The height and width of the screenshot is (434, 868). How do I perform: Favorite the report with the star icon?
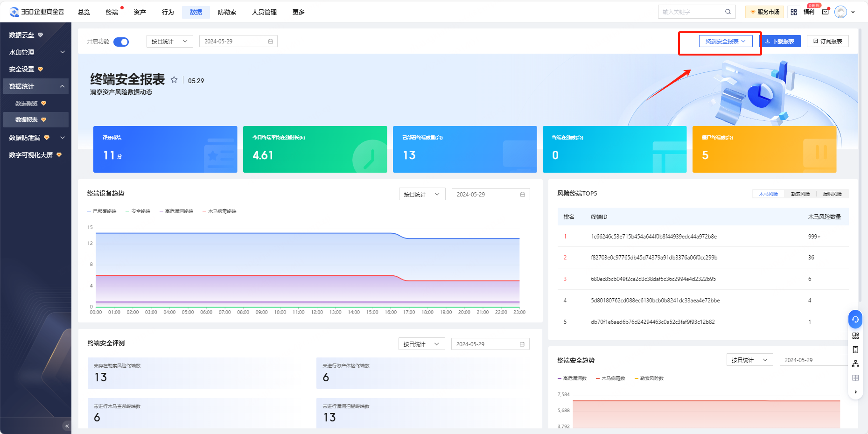coord(174,80)
